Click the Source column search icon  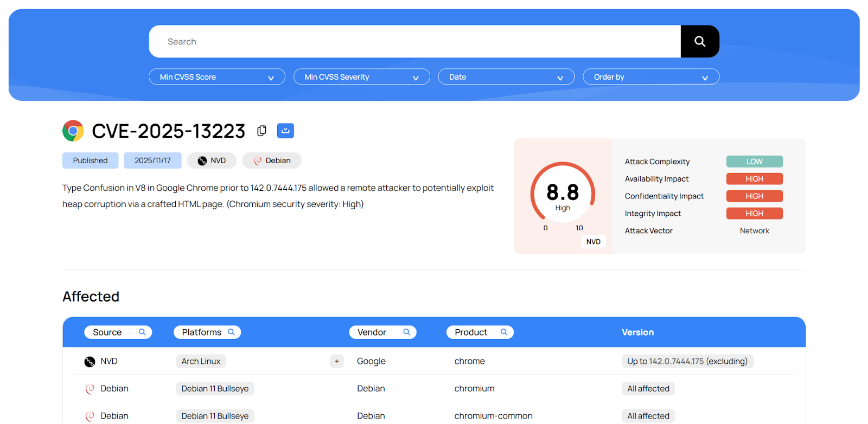142,332
